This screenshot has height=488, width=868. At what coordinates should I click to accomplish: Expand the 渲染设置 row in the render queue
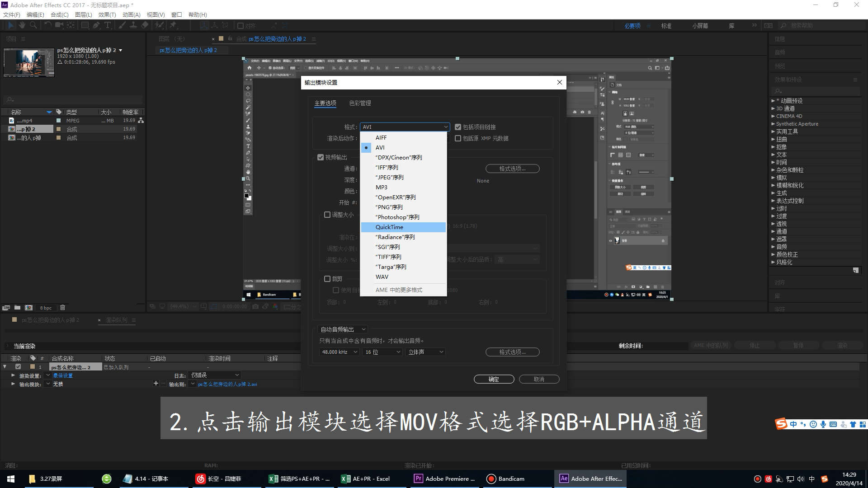pyautogui.click(x=13, y=375)
